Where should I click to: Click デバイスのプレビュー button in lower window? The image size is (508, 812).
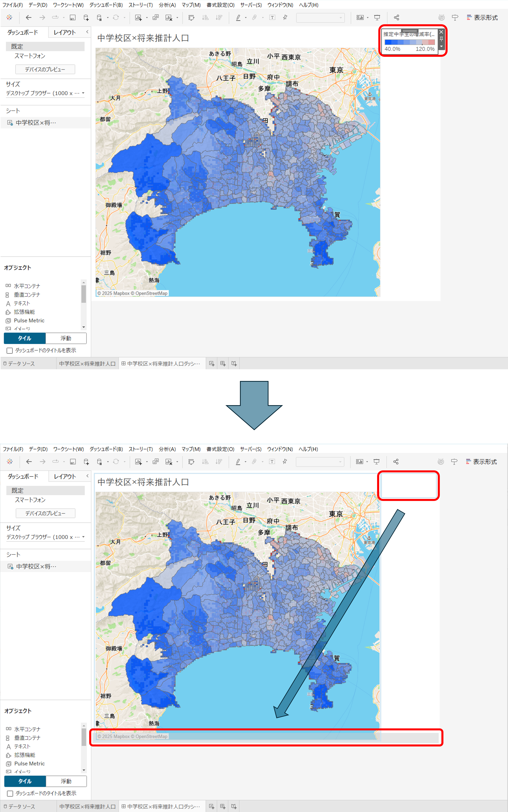[46, 513]
